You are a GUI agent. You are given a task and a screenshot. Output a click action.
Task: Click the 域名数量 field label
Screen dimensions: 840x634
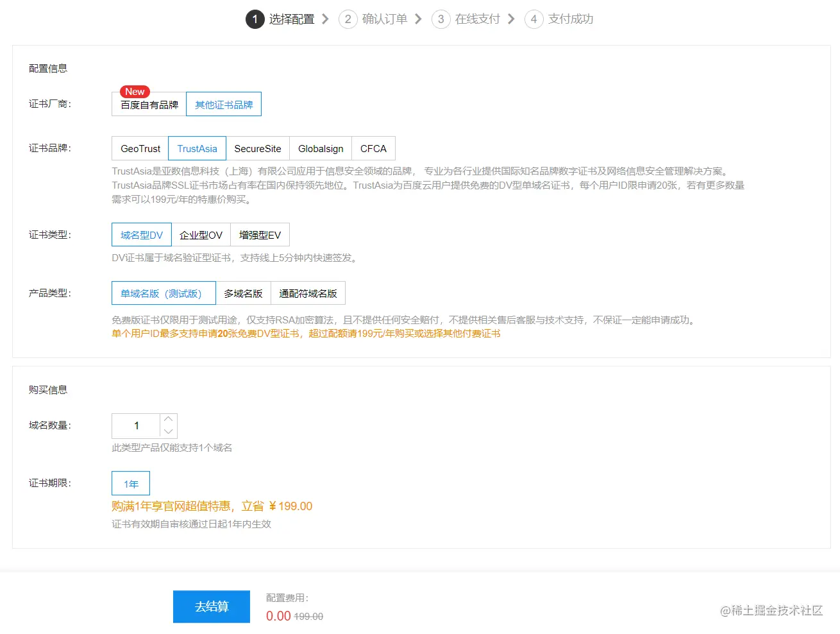click(50, 425)
